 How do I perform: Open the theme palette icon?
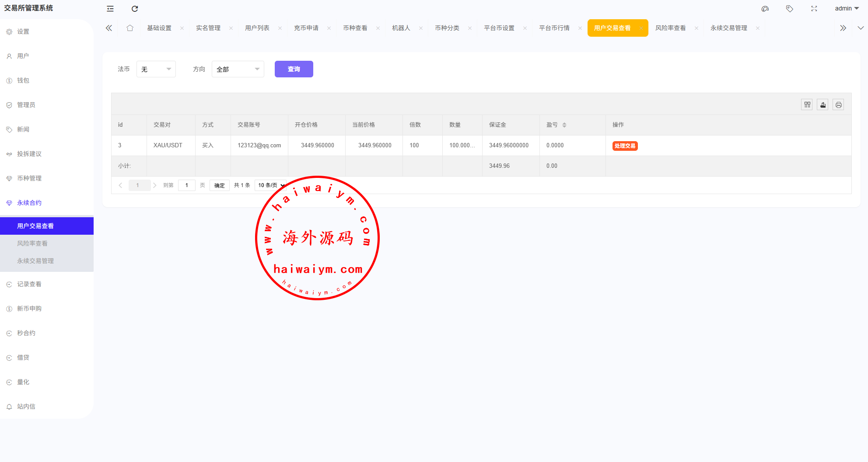tap(765, 9)
